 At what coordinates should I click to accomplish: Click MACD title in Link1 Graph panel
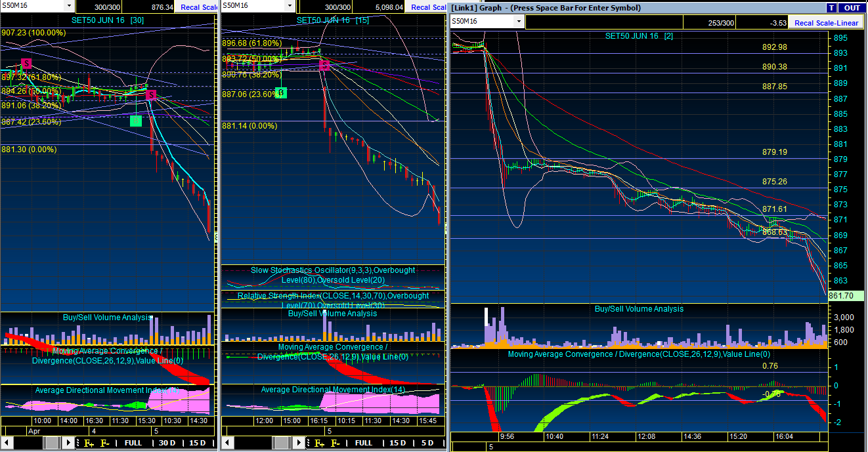point(640,354)
